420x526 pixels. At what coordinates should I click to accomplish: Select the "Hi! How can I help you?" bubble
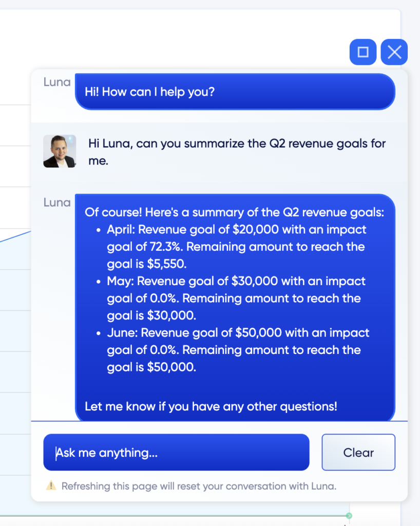click(x=235, y=91)
